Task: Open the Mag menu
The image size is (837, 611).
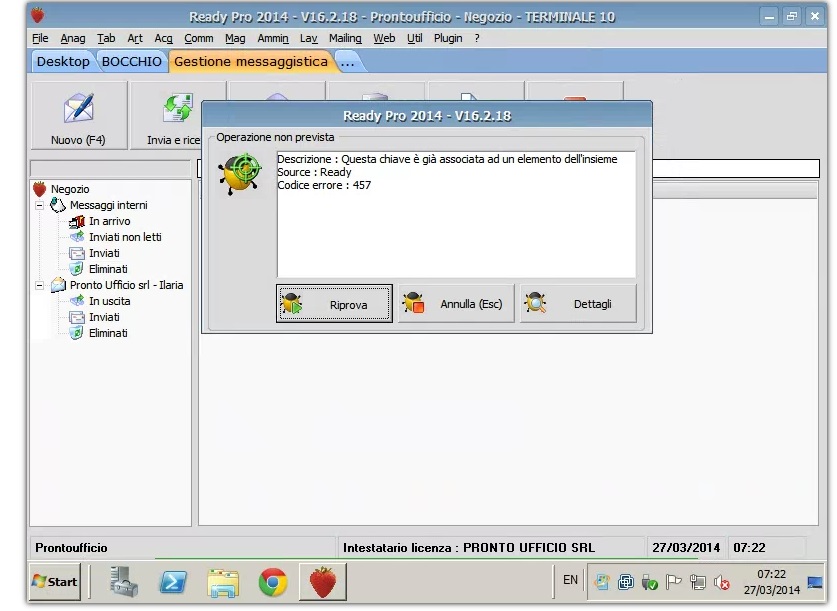Action: pyautogui.click(x=235, y=38)
